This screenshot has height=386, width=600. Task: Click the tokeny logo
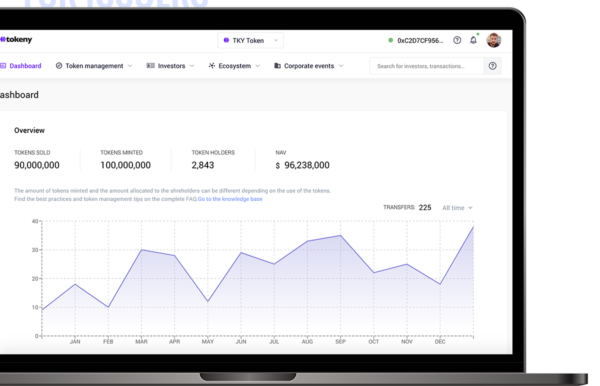(16, 39)
